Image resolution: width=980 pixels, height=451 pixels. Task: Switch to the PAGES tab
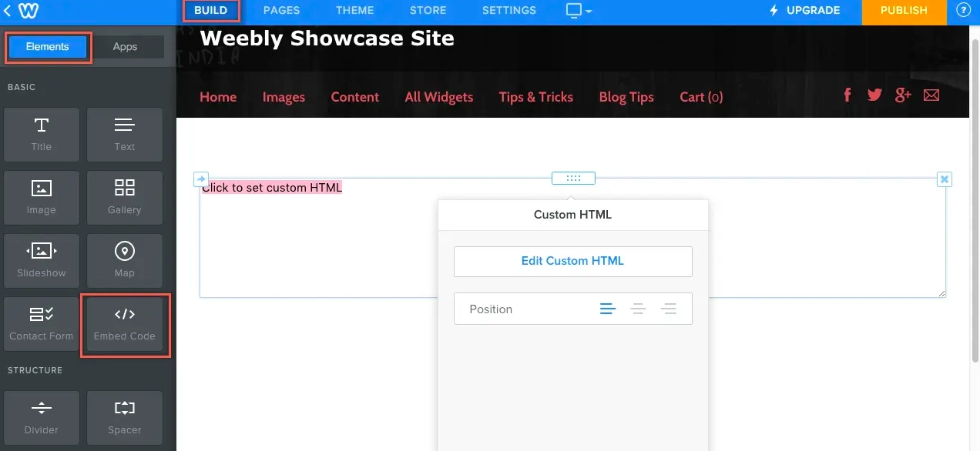281,11
